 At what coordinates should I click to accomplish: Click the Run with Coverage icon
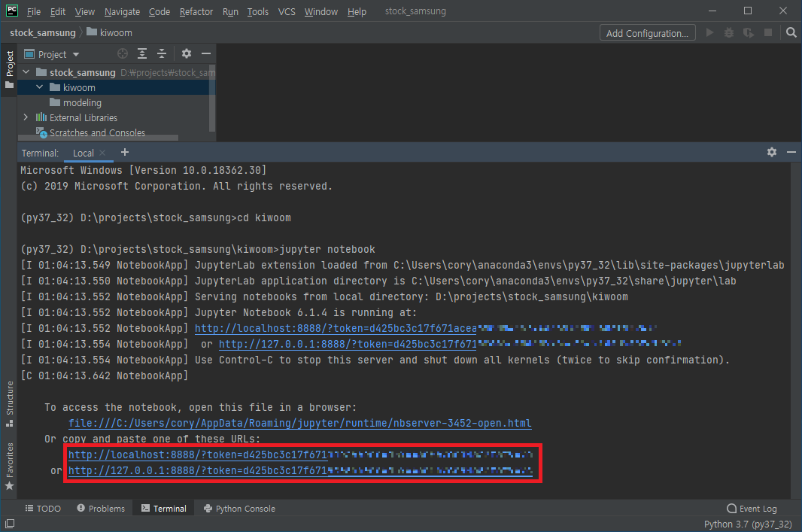pyautogui.click(x=749, y=33)
